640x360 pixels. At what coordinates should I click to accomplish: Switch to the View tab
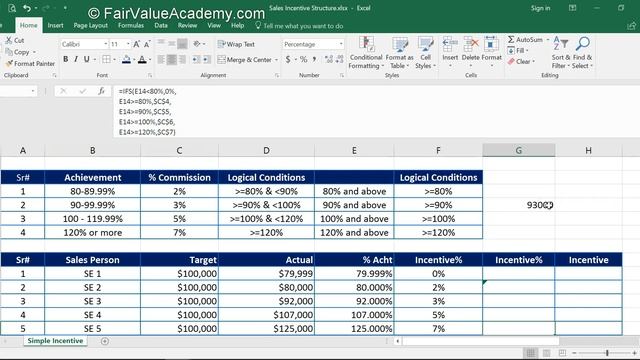pyautogui.click(x=214, y=25)
